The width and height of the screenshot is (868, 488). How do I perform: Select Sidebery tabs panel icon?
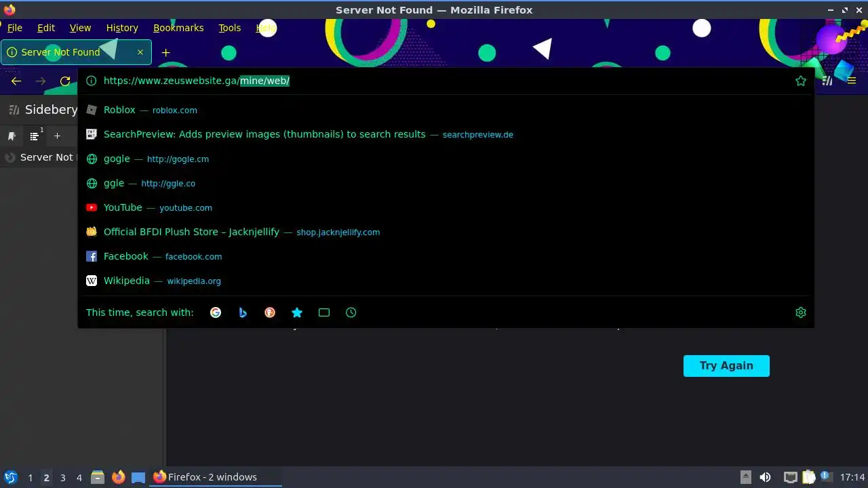35,136
